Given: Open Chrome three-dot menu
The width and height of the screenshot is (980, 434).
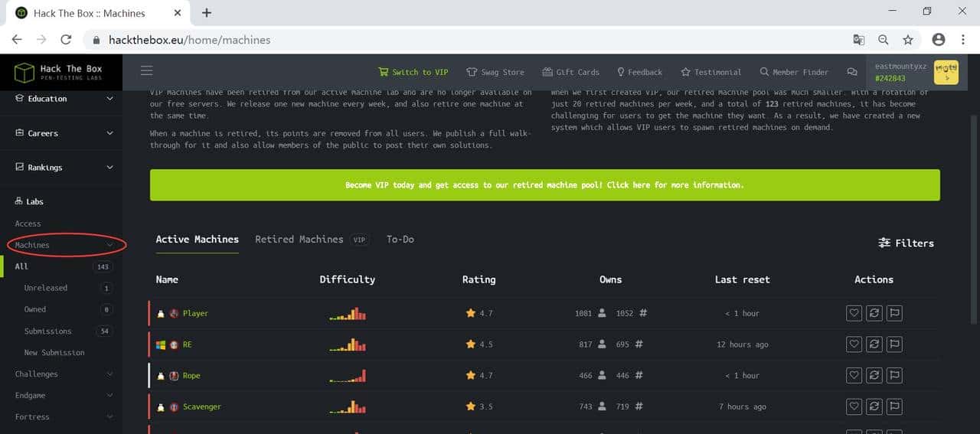Looking at the screenshot, I should tap(962, 40).
